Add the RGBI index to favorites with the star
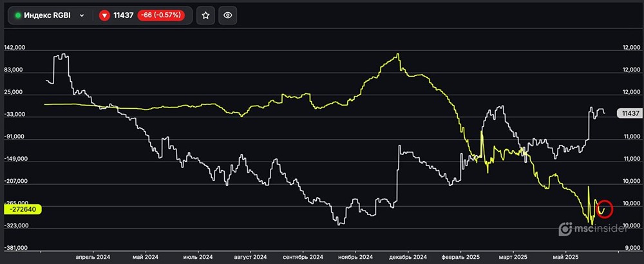This screenshot has width=644, height=264. 205,15
